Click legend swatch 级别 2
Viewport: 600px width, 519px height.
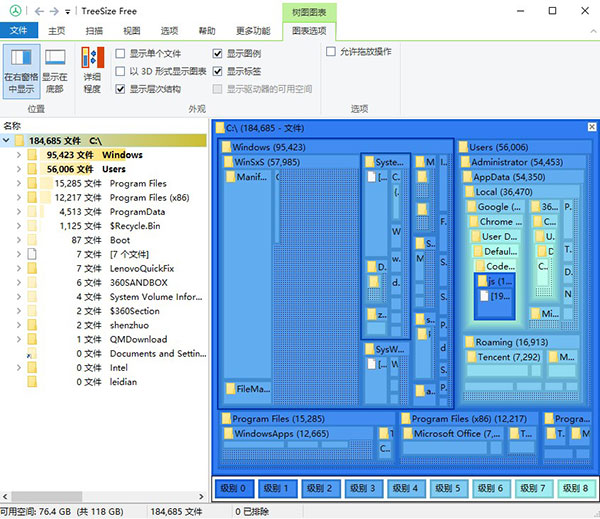[320, 488]
